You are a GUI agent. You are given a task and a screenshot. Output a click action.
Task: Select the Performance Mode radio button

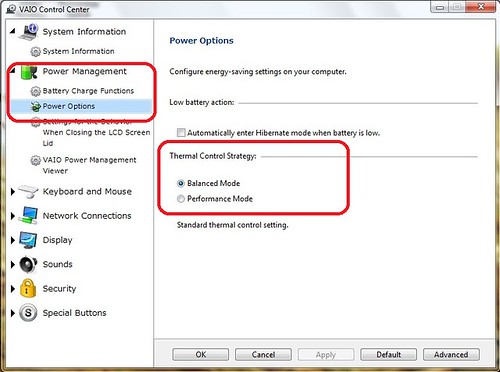[181, 199]
